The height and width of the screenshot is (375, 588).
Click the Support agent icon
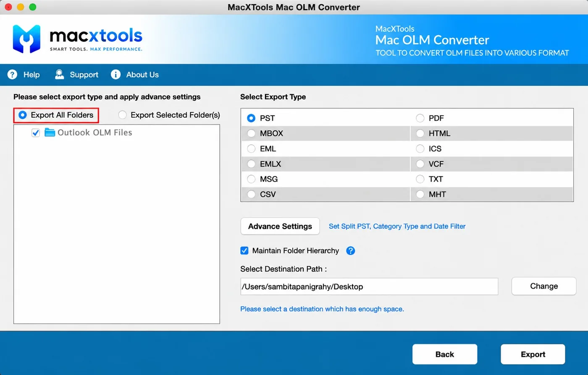click(60, 75)
